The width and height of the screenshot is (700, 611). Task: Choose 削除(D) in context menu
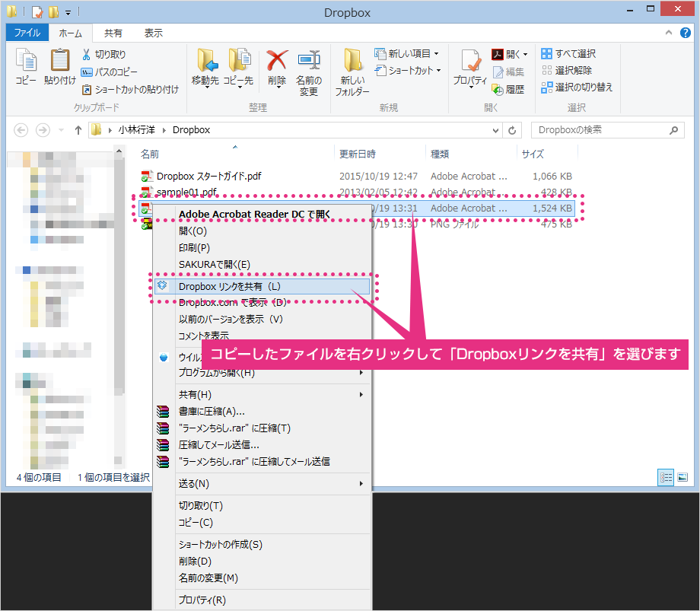tap(262, 562)
